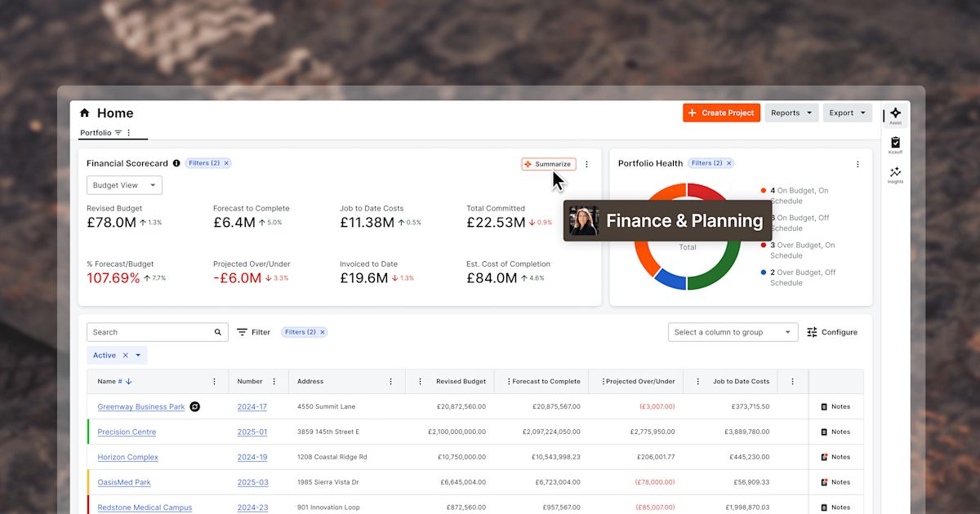Open Notes for Precision Centre
Screen dimensions: 980x514
tap(835, 432)
